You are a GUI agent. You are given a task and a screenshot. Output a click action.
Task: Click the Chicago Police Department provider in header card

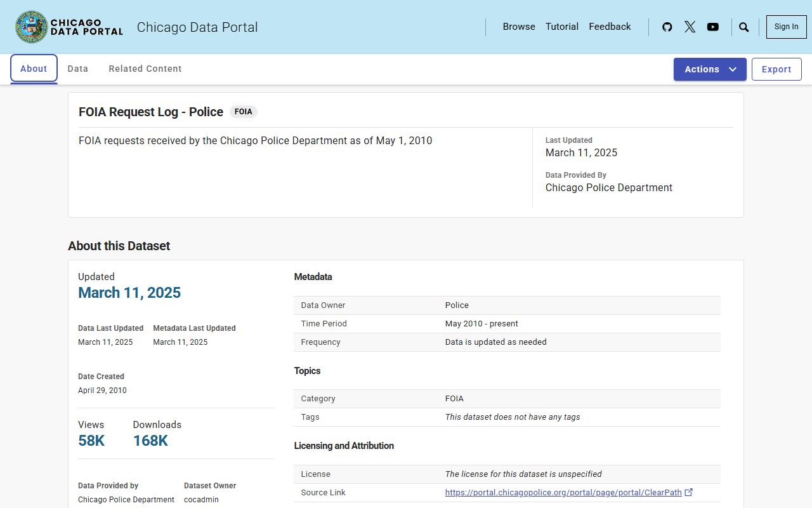coord(609,188)
